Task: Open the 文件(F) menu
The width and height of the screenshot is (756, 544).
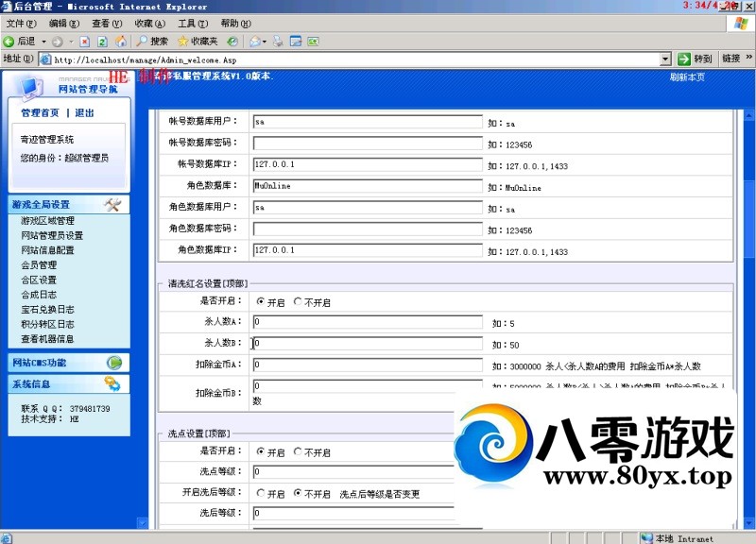Action: click(21, 24)
